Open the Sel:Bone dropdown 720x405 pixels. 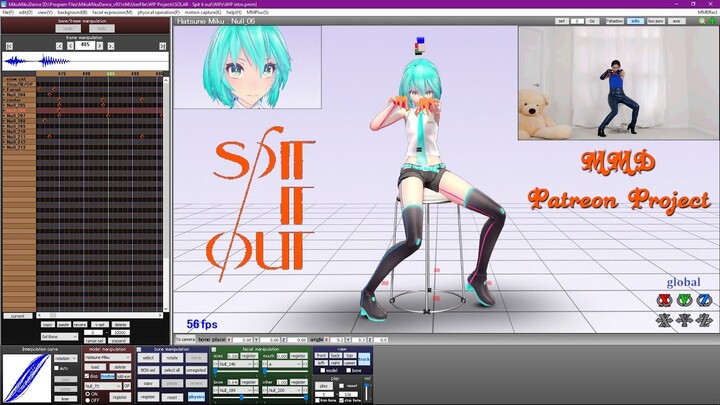point(59,337)
